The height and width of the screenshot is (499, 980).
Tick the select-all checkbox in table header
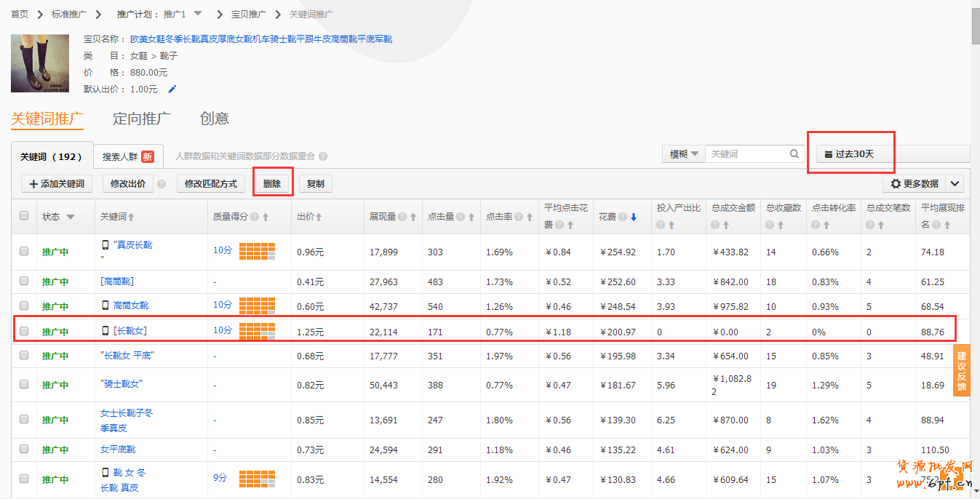click(24, 216)
